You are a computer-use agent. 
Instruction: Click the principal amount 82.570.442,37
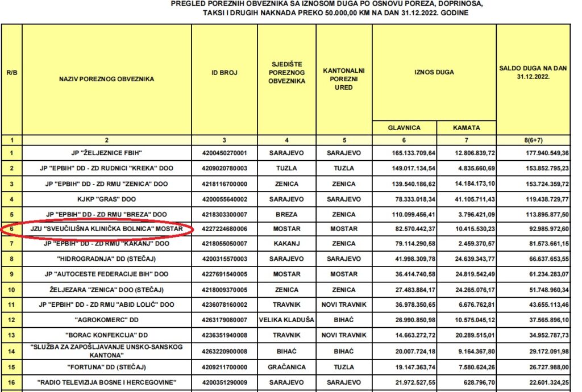(x=415, y=229)
